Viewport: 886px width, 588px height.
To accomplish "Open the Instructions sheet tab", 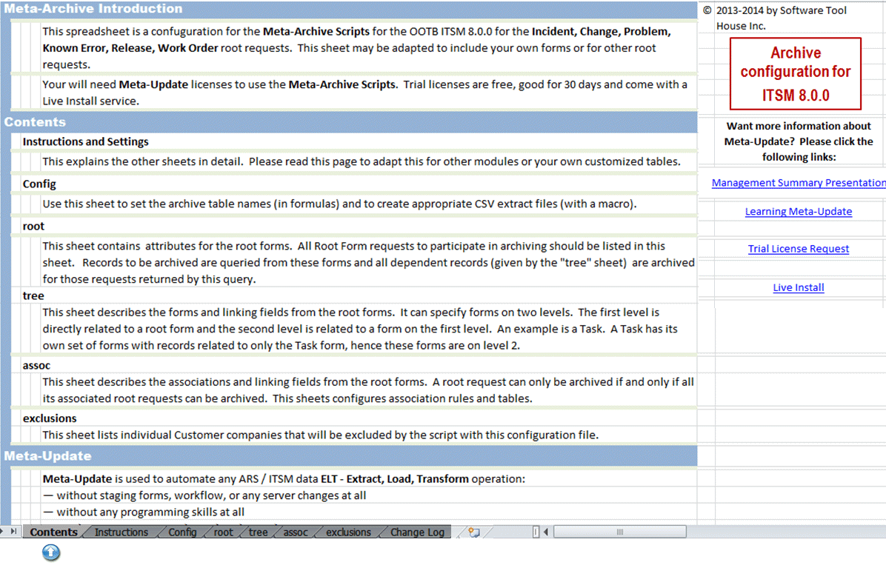I will click(x=121, y=532).
